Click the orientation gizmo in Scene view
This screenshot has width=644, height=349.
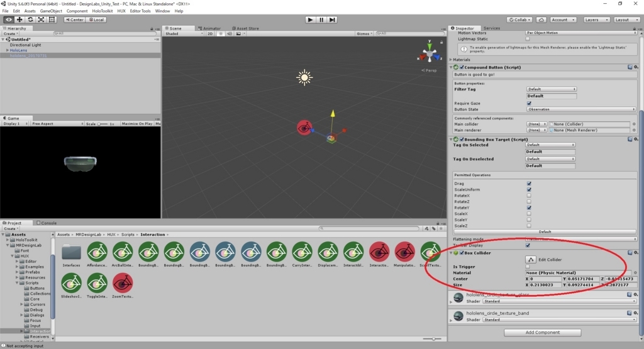(x=429, y=53)
